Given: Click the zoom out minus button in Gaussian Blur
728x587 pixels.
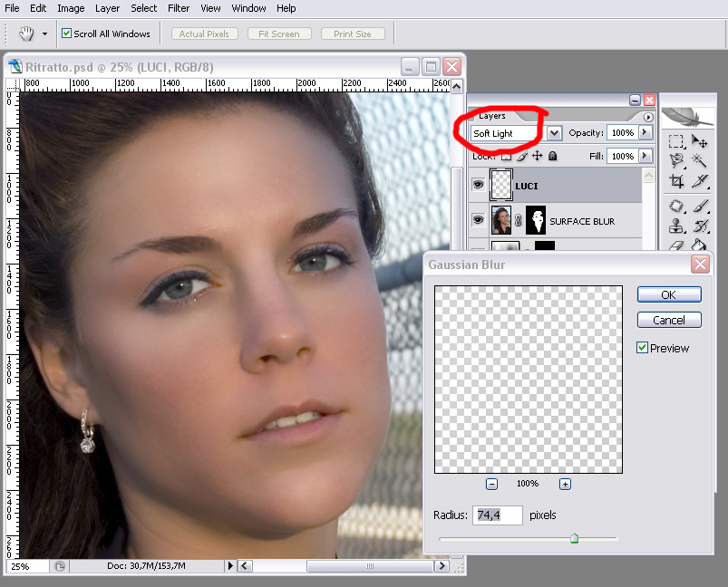Looking at the screenshot, I should 491,484.
